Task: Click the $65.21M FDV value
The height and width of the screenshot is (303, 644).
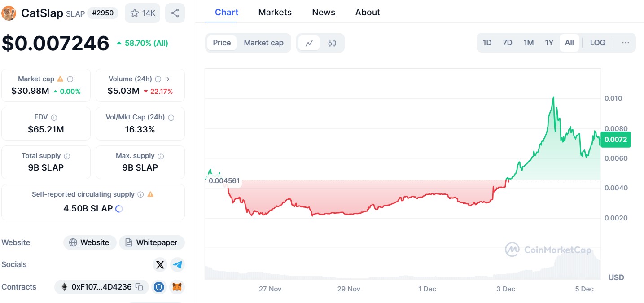Action: pos(46,130)
